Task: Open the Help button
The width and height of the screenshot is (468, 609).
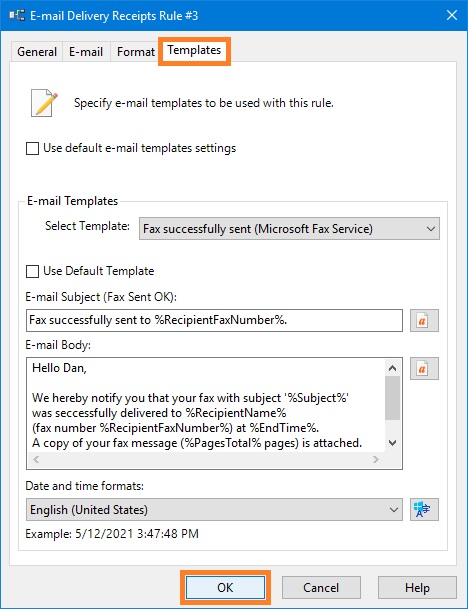Action: pos(417,587)
